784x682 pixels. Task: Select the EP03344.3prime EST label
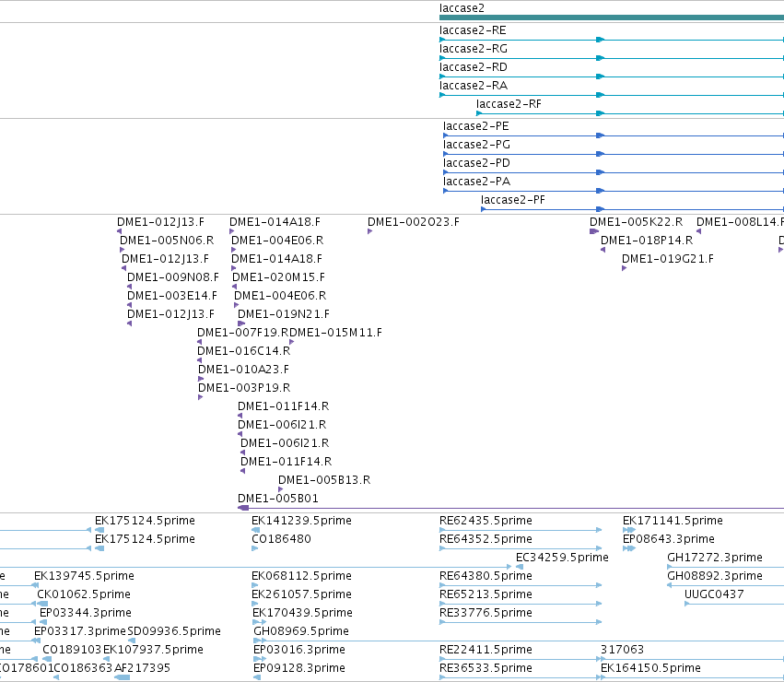86,614
